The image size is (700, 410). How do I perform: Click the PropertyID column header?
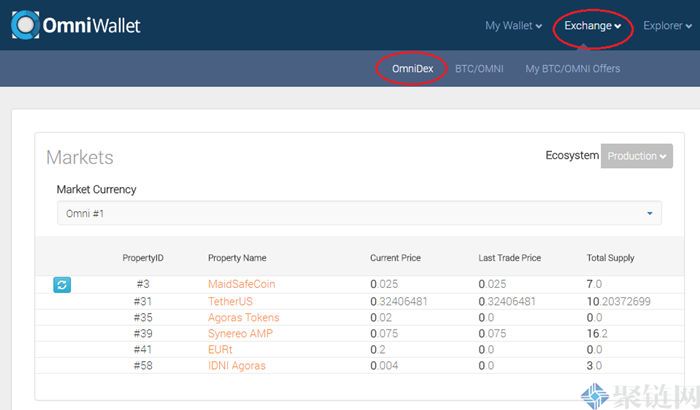coord(142,258)
